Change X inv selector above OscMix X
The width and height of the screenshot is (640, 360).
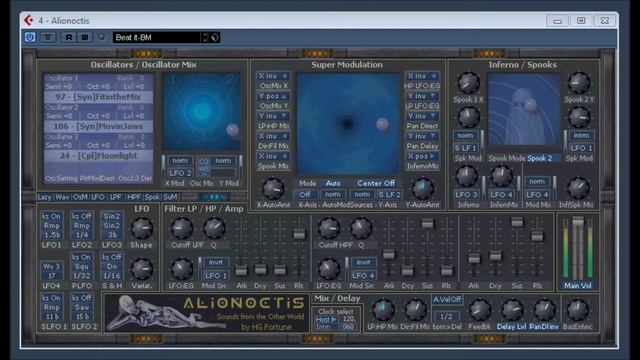(273, 76)
